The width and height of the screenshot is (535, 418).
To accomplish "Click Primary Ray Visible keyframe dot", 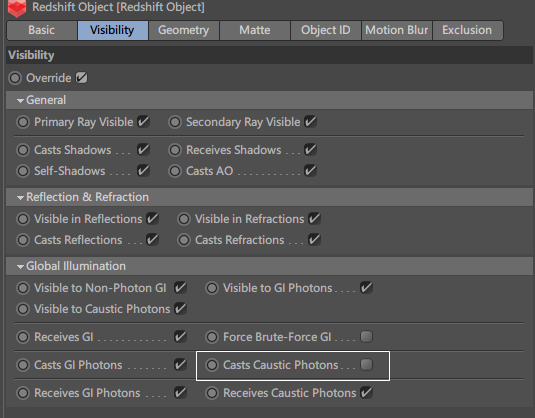I will point(23,122).
